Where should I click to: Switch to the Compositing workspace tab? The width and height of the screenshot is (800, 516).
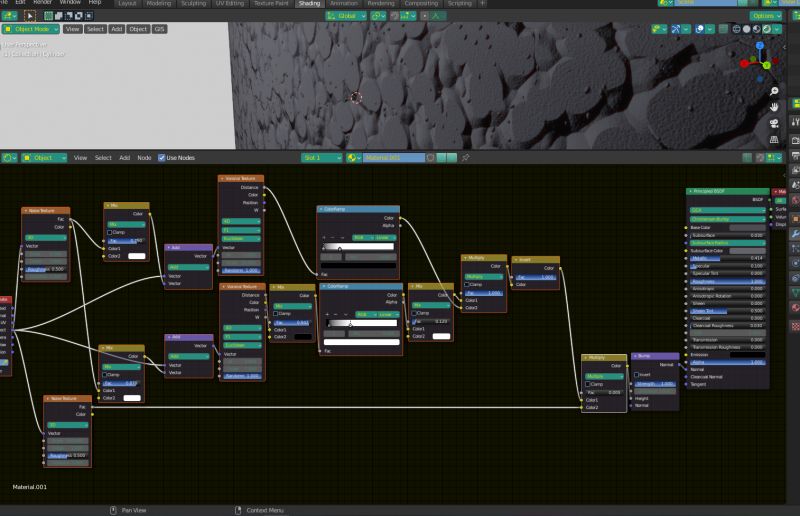click(421, 4)
